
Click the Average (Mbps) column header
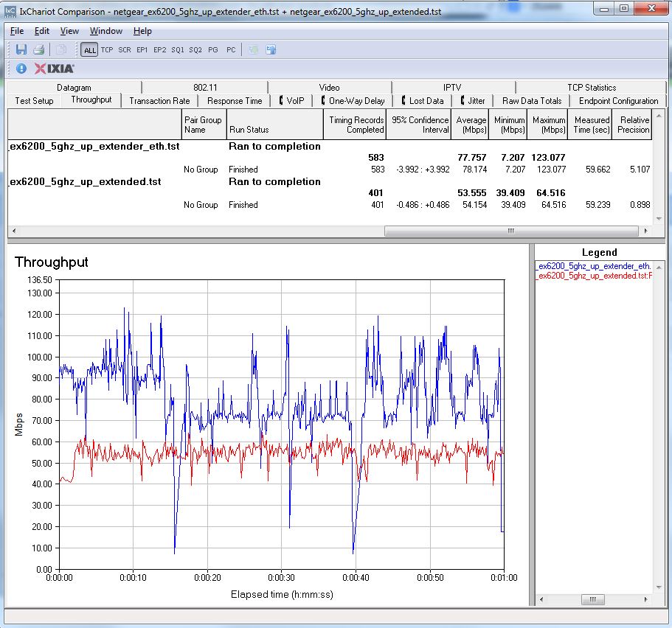[470, 125]
